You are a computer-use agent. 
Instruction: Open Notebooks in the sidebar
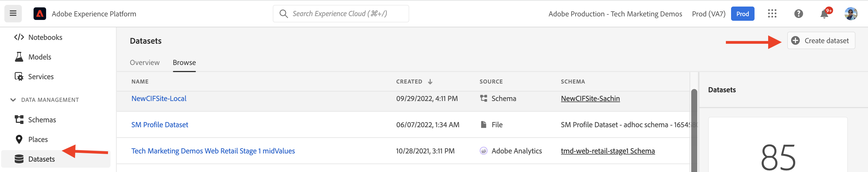[x=45, y=37]
